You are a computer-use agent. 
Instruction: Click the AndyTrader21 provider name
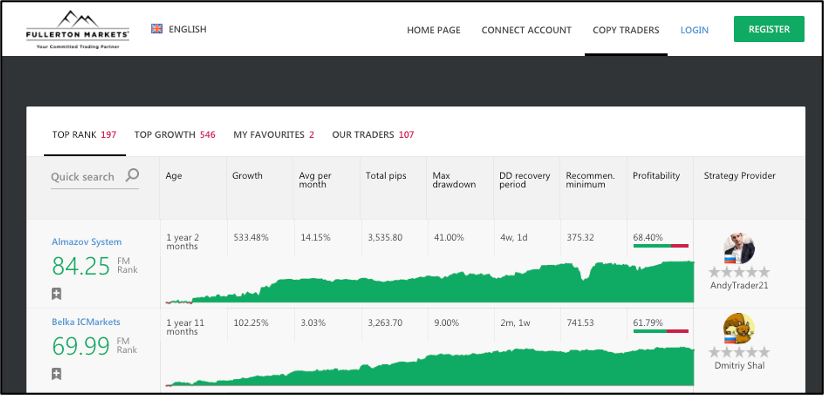coord(739,286)
